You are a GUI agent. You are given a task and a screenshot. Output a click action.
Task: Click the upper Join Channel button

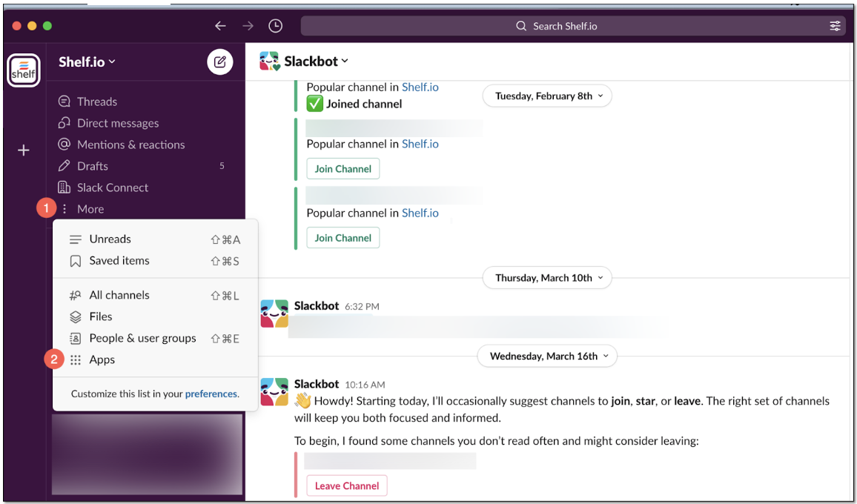click(x=343, y=169)
